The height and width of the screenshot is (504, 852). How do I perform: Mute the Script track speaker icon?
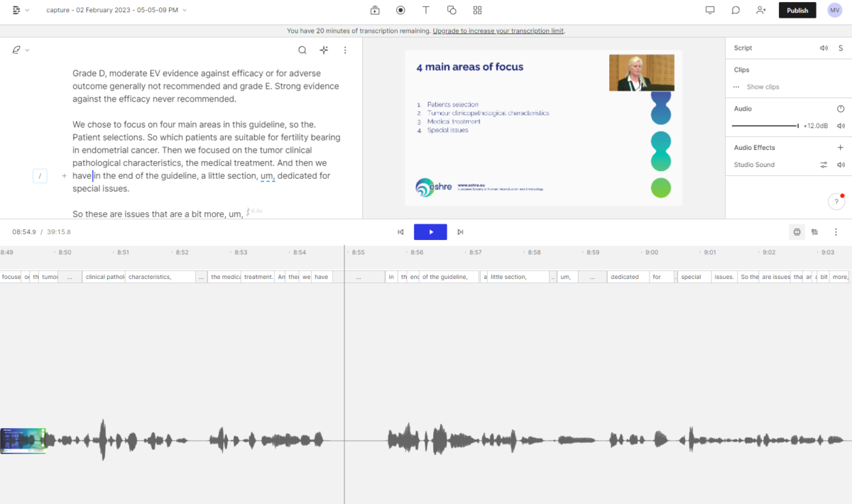coord(824,48)
